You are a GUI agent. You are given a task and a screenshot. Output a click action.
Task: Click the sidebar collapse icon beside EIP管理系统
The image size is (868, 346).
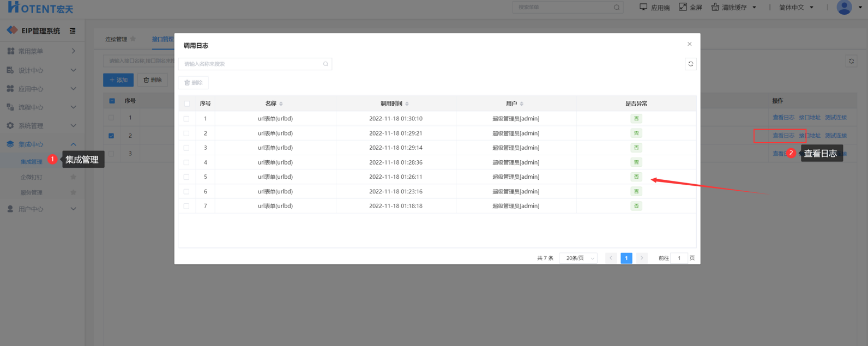click(73, 31)
